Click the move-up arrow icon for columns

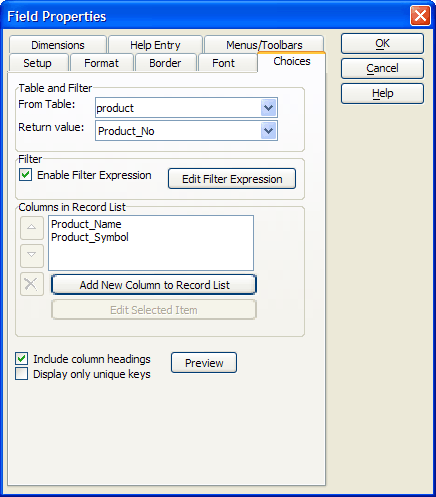[x=32, y=228]
